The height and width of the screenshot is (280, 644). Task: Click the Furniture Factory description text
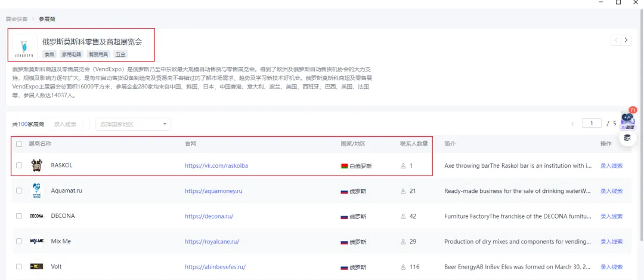[x=518, y=216]
